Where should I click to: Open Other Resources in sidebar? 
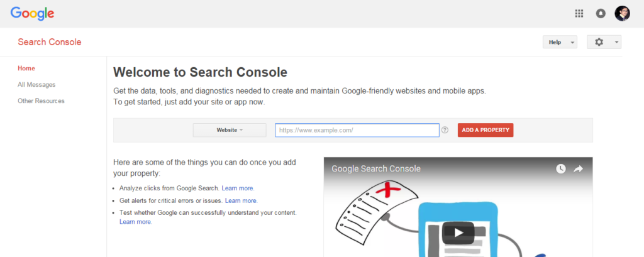pyautogui.click(x=41, y=101)
